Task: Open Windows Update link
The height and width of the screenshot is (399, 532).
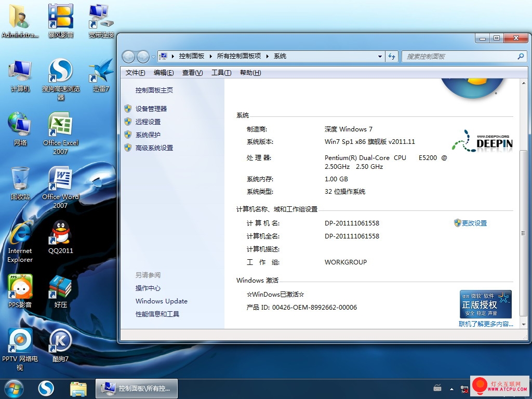Action: click(161, 301)
